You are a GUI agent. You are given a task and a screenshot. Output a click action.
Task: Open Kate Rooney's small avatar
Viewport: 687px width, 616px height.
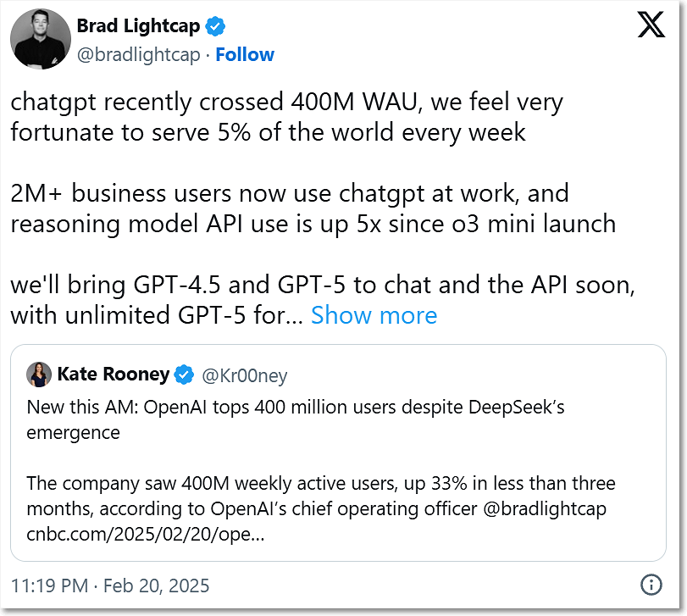click(x=39, y=375)
